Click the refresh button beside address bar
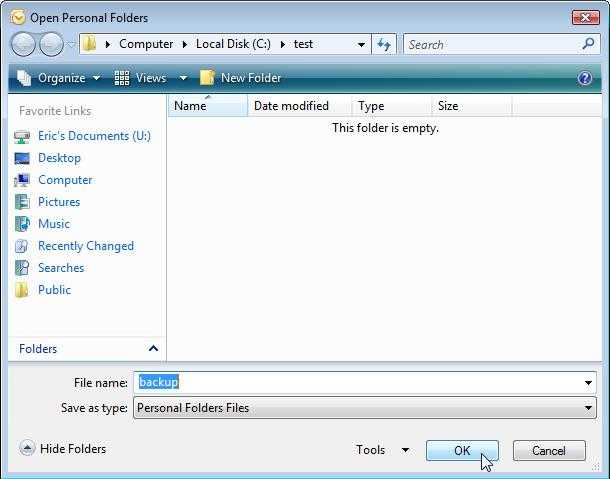The width and height of the screenshot is (610, 479). pyautogui.click(x=384, y=44)
